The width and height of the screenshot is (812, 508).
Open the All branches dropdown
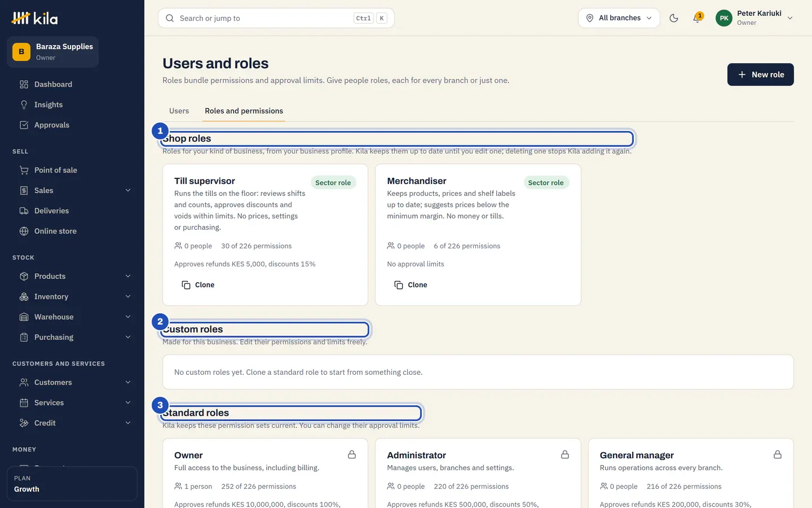pyautogui.click(x=619, y=18)
